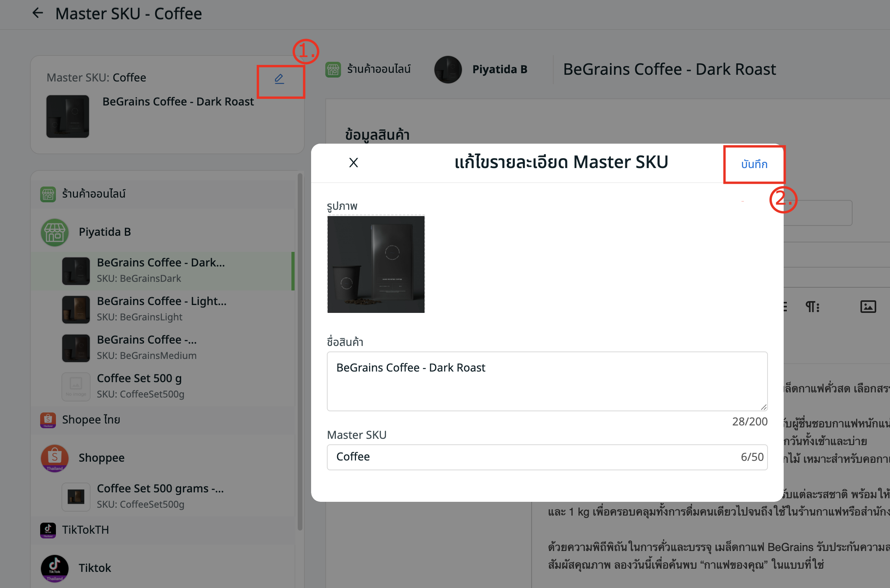Select Coffee Set 500 g item
The width and height of the screenshot is (890, 588).
pos(139,386)
